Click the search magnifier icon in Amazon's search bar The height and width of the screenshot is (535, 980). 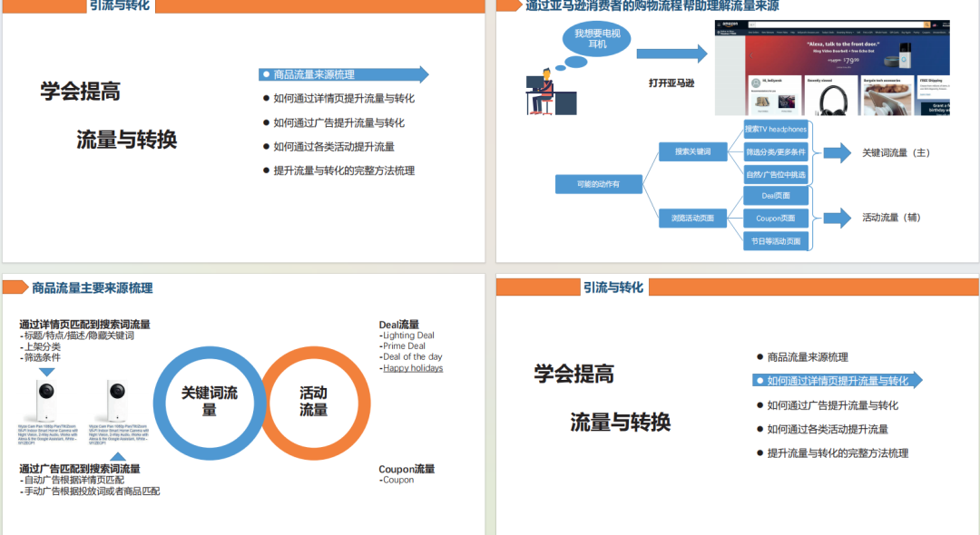click(927, 24)
